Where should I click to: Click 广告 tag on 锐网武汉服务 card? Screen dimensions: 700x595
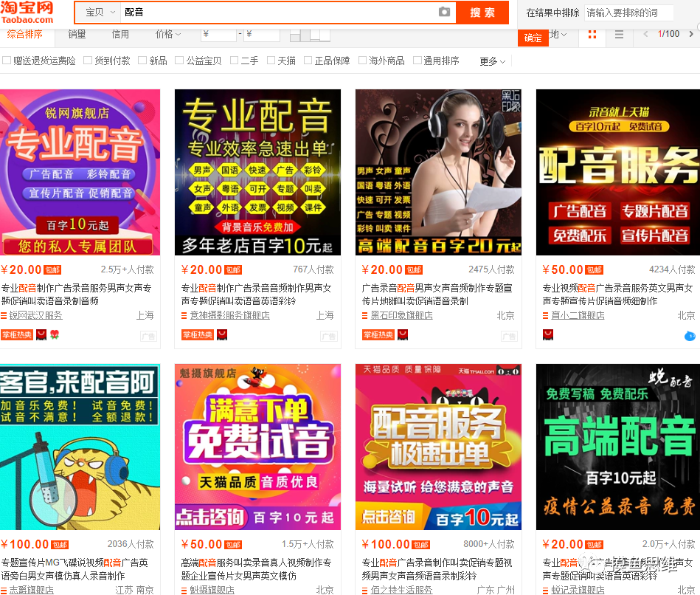click(148, 337)
